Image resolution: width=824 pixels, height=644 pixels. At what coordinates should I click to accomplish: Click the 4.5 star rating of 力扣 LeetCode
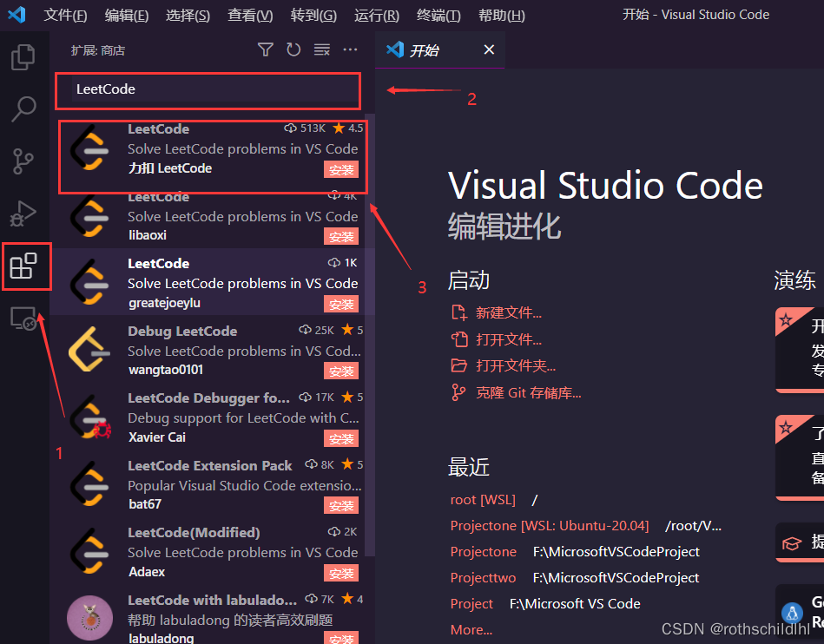(348, 128)
